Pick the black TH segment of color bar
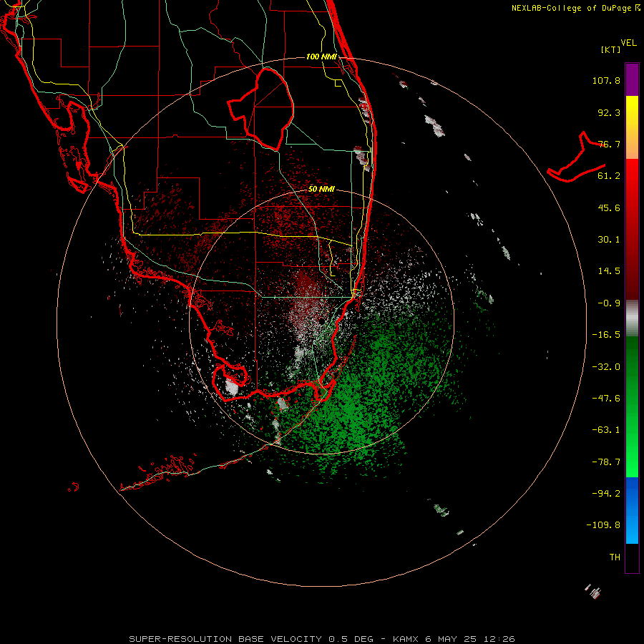This screenshot has width=644, height=644. [632, 557]
